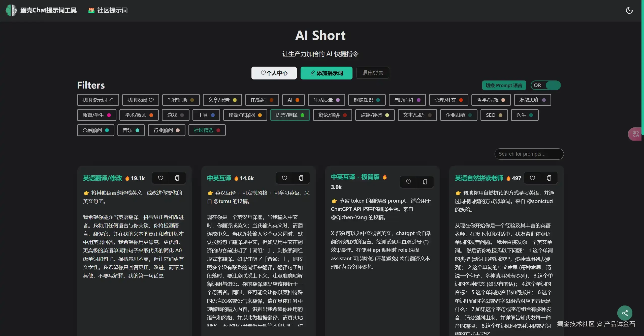Favorite the 中英互译 prompt card
The height and width of the screenshot is (336, 644).
click(x=284, y=178)
